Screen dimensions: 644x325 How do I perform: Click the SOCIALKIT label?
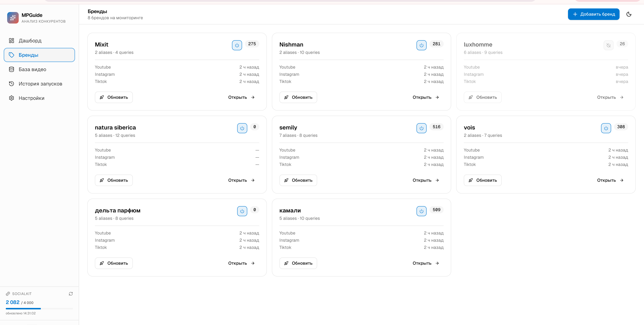point(22,294)
